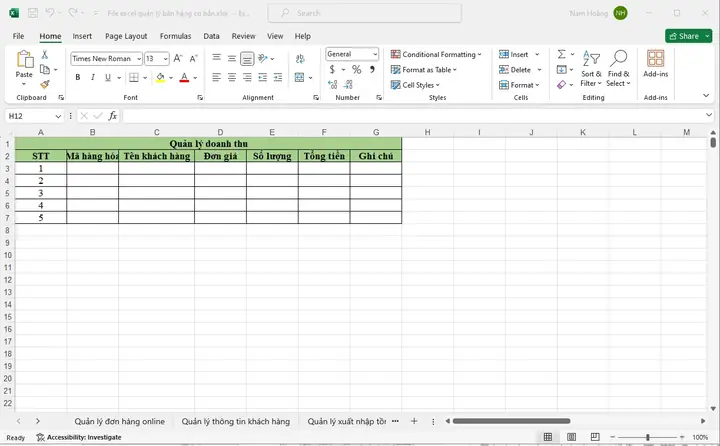Apply cell borders icon
The width and height of the screenshot is (720, 446).
[134, 77]
